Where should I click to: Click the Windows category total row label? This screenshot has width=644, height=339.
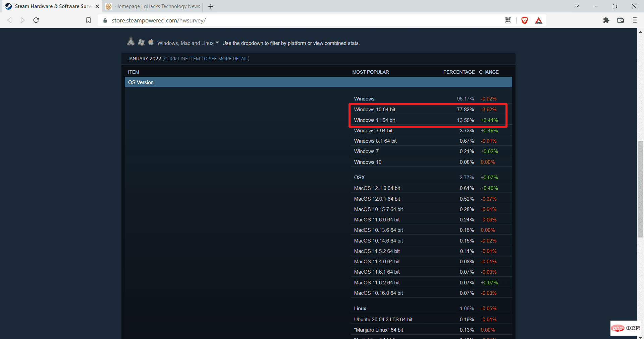tap(364, 99)
